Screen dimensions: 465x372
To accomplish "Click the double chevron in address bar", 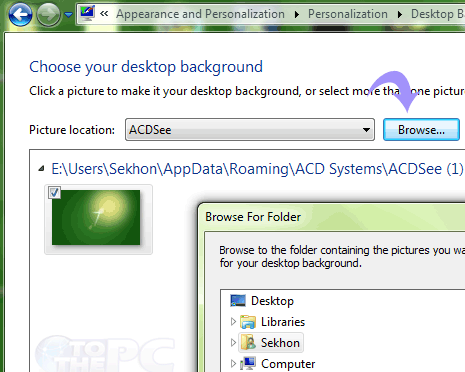I will 104,14.
